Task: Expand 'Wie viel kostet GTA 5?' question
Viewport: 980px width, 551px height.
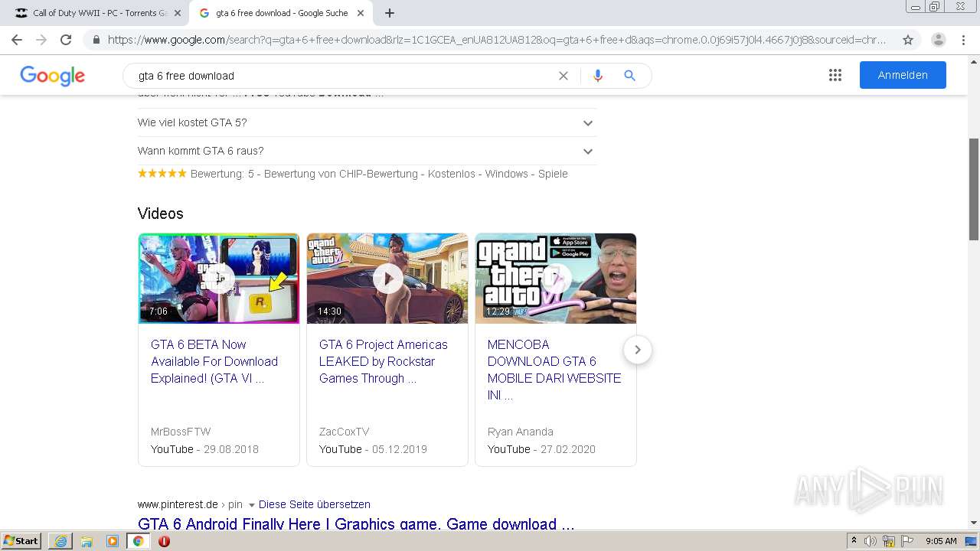Action: (367, 122)
